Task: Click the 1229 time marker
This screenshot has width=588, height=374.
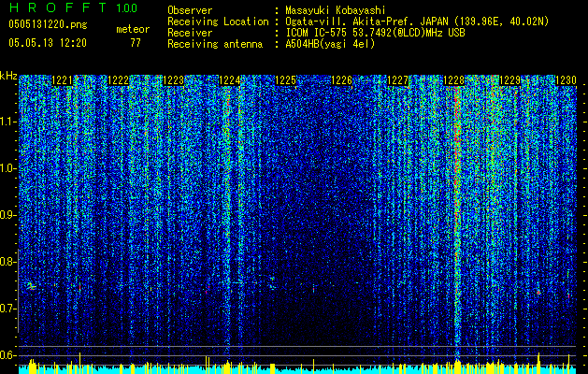Action: coord(510,80)
